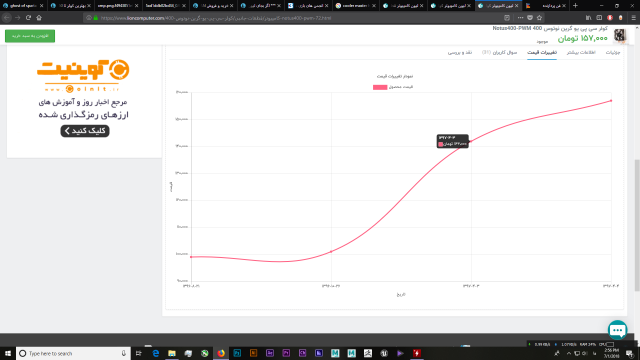
Task: Click the 157,000 Toman price text
Action: coord(582,38)
